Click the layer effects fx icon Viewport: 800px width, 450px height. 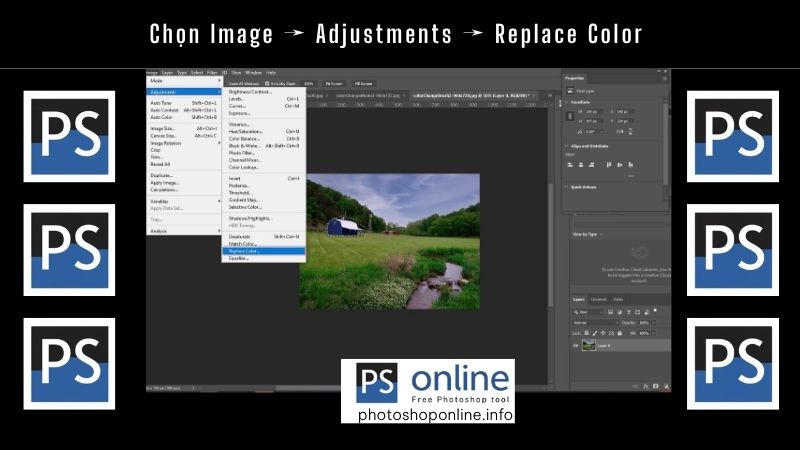tap(645, 386)
